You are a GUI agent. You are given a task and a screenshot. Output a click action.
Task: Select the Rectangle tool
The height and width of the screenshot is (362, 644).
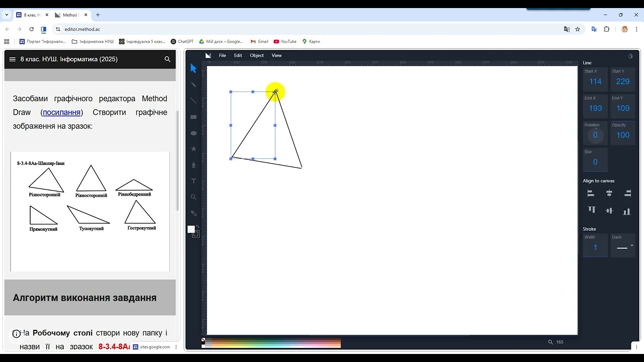point(194,117)
